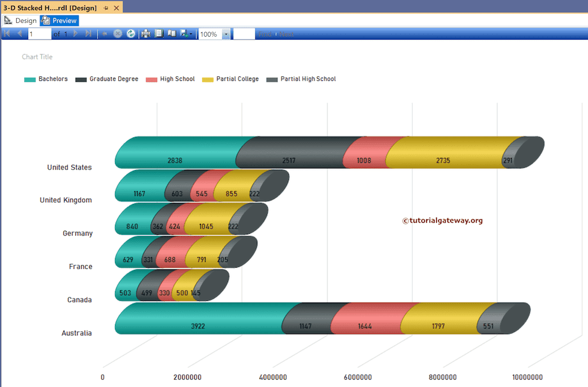The width and height of the screenshot is (588, 387).
Task: Switch to Print Layout view
Action: (x=159, y=33)
